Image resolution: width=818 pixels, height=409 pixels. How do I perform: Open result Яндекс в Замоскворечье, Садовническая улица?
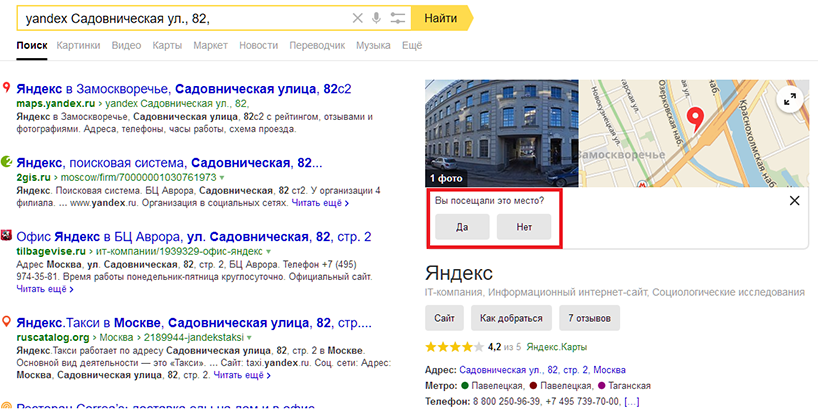(x=184, y=89)
